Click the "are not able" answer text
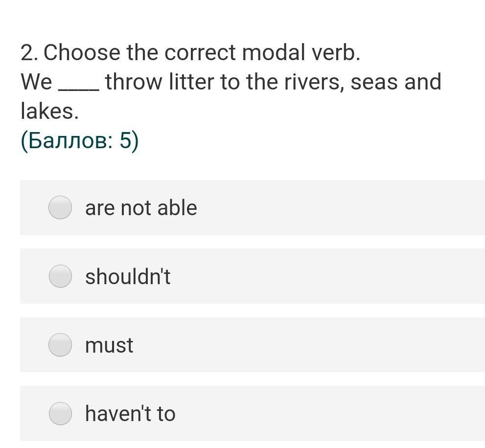Viewport: 485px width, 448px height. (x=141, y=208)
